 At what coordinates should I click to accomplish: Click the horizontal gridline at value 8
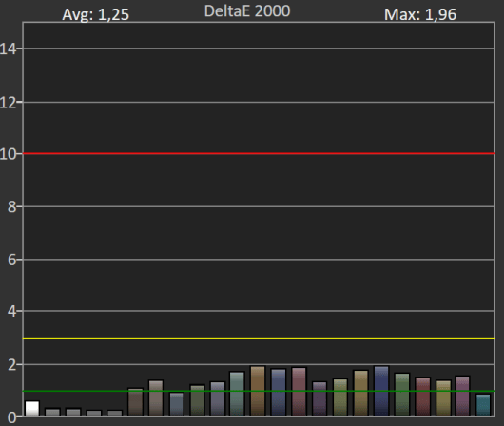[259, 206]
